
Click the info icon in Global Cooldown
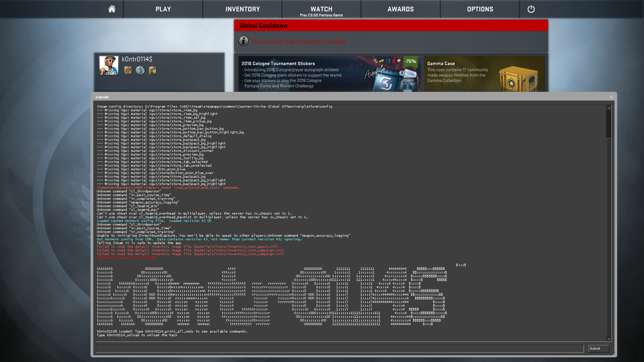244,41
